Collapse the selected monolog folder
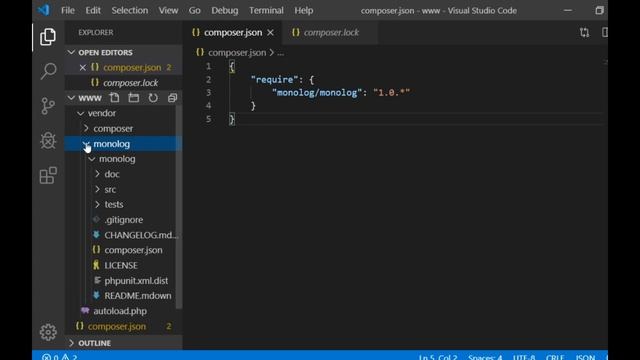The image size is (640, 360). click(x=86, y=144)
